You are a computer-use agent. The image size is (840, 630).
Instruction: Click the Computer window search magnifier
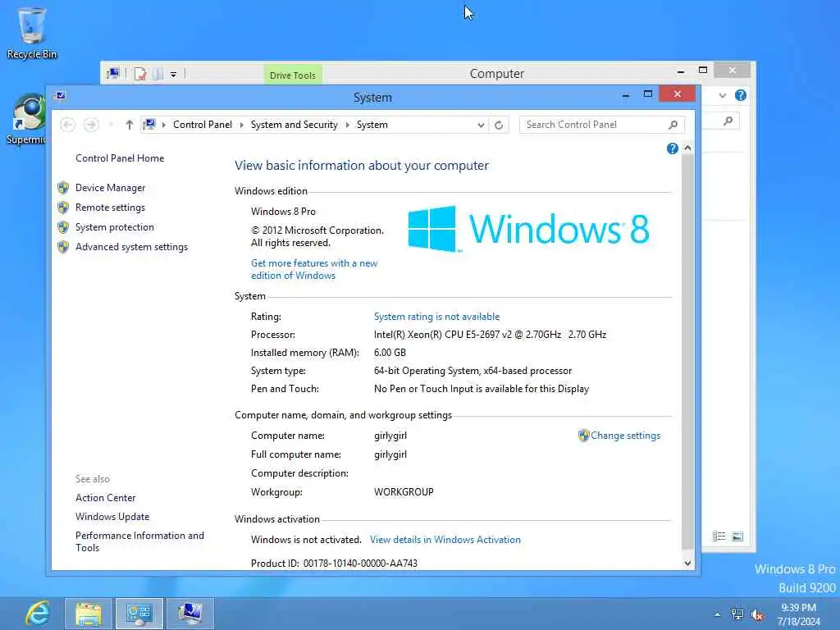(728, 121)
